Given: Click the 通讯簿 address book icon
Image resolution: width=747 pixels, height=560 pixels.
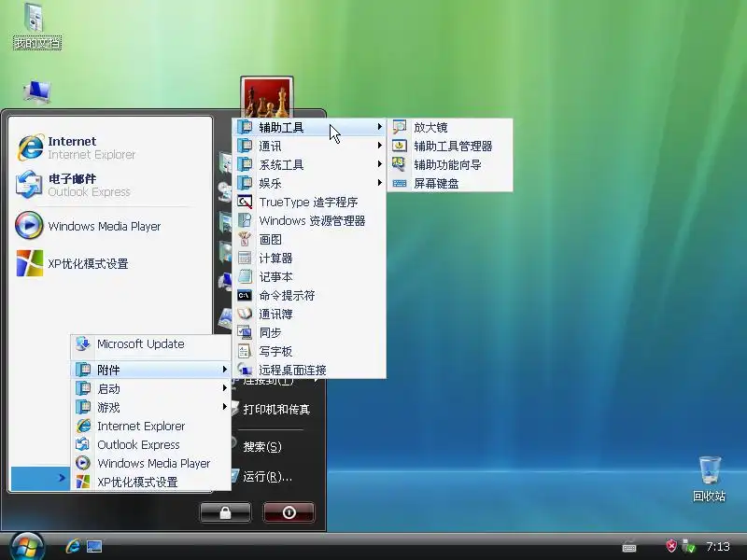Looking at the screenshot, I should 245,314.
